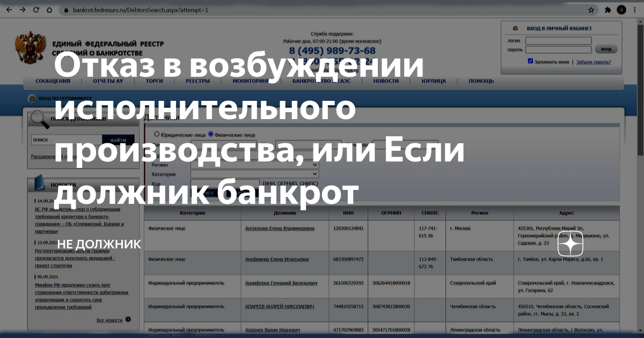The width and height of the screenshot is (644, 338).
Task: Click the найти search button
Action: (x=118, y=139)
